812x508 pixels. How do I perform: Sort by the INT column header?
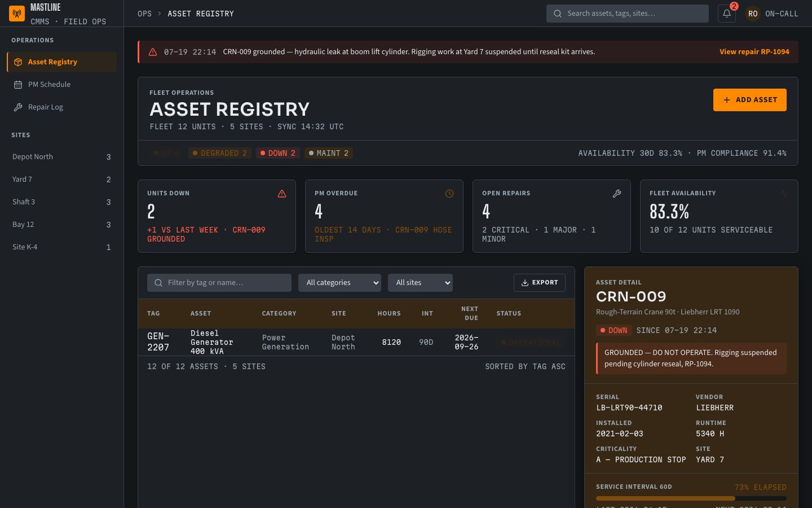coord(427,313)
